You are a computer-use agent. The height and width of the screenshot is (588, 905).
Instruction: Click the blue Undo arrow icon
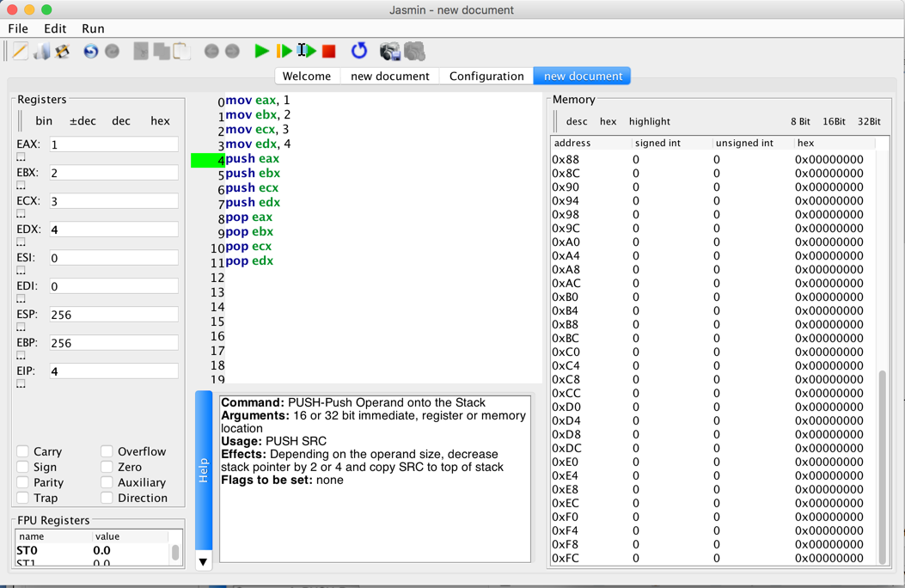coord(90,52)
